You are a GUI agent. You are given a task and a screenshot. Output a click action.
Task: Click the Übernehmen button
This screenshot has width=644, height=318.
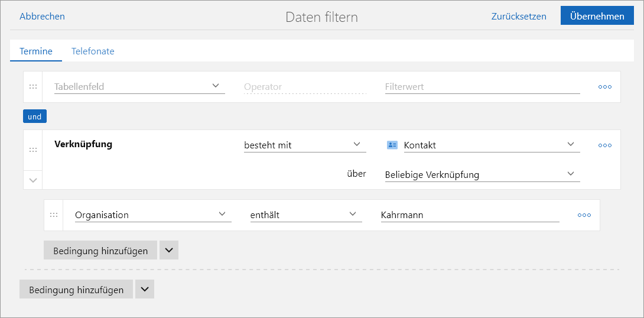[x=597, y=16]
